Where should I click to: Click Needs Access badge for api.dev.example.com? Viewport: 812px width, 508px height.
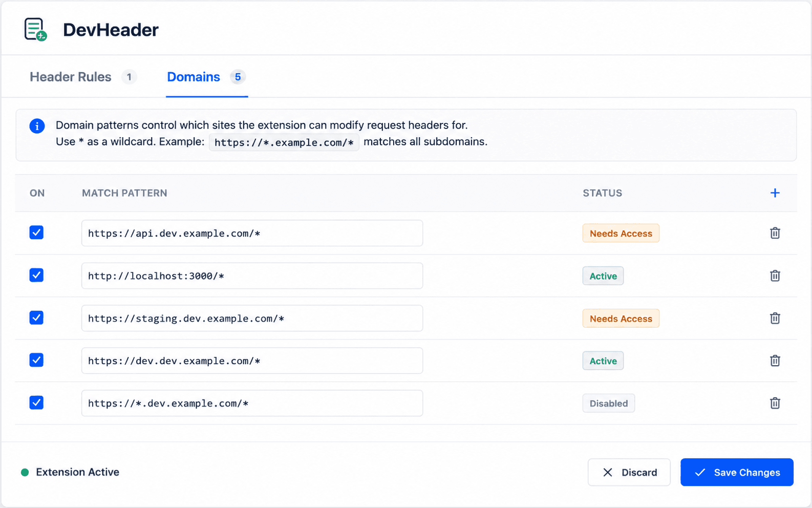(621, 234)
